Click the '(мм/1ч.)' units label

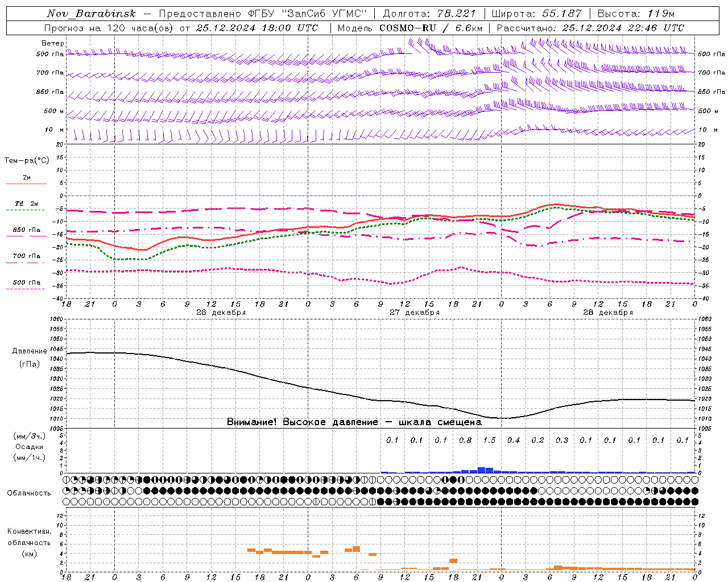coord(30,458)
